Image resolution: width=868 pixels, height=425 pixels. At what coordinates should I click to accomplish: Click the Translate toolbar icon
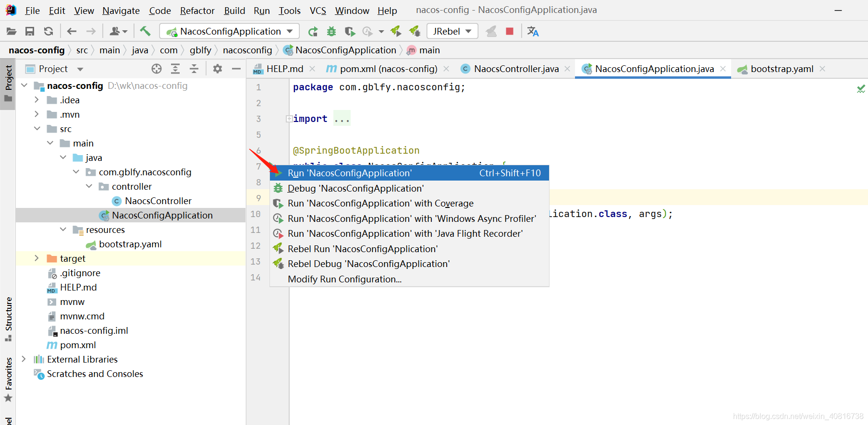533,32
